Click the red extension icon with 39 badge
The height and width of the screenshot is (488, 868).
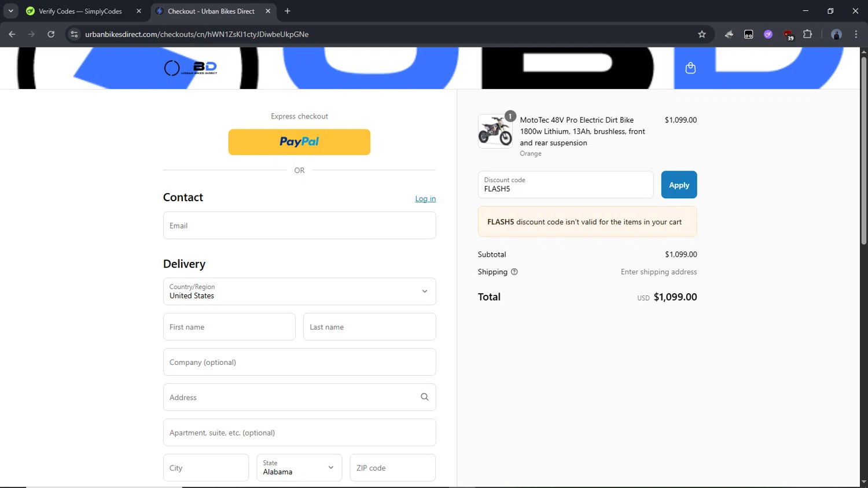pyautogui.click(x=788, y=35)
